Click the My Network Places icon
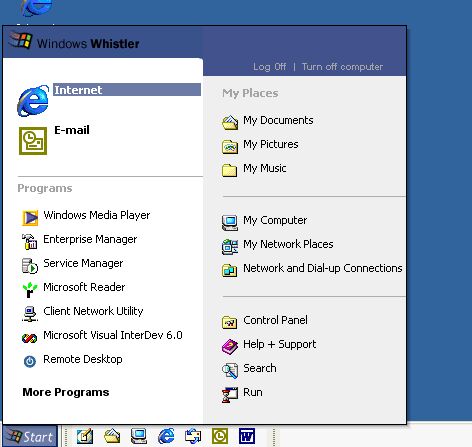The image size is (472, 447). (230, 247)
